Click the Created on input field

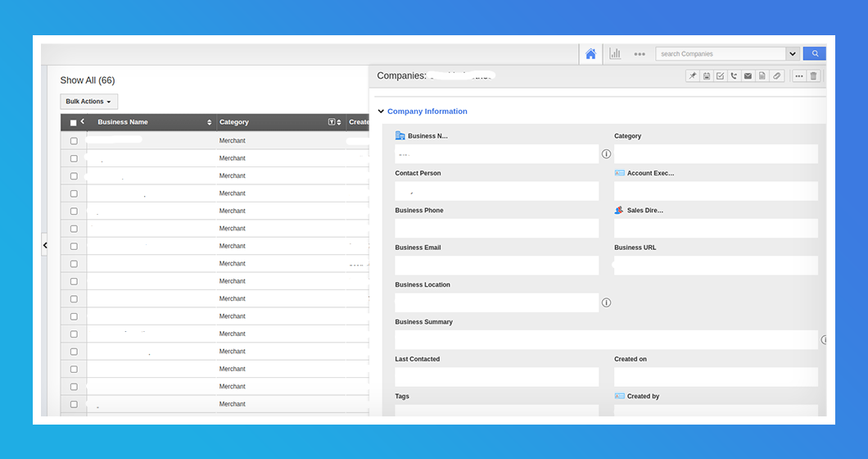tap(716, 377)
